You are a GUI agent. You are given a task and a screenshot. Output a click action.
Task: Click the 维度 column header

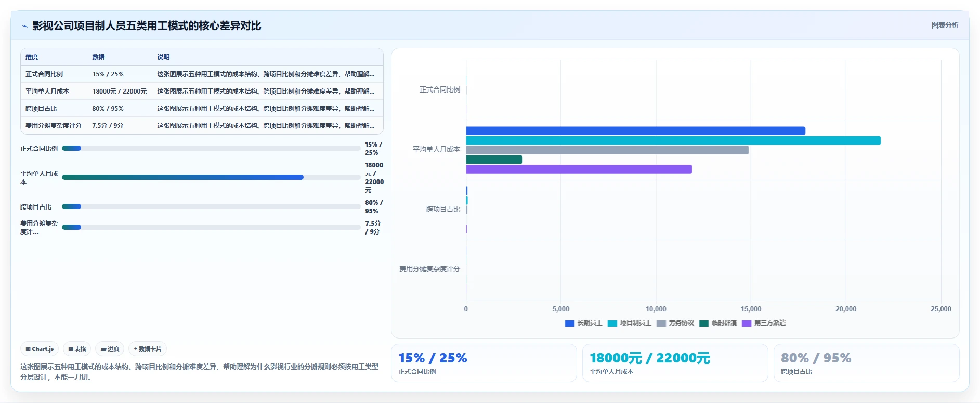(x=32, y=57)
